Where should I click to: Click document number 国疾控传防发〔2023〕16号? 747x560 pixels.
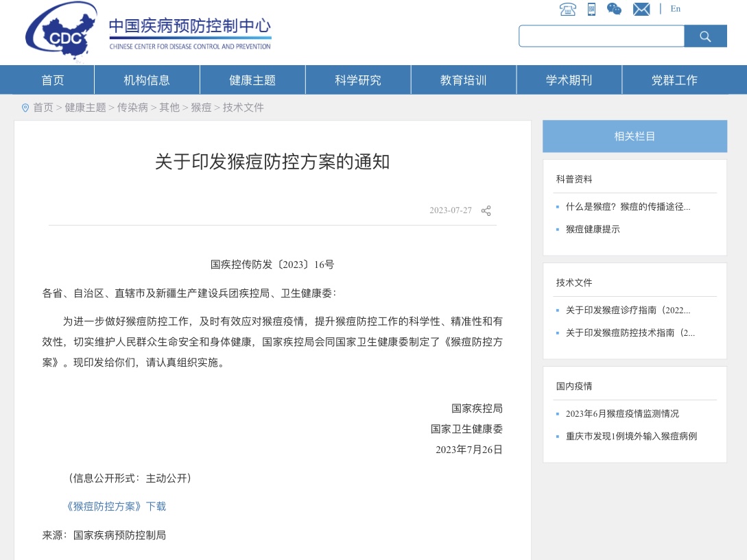point(272,265)
